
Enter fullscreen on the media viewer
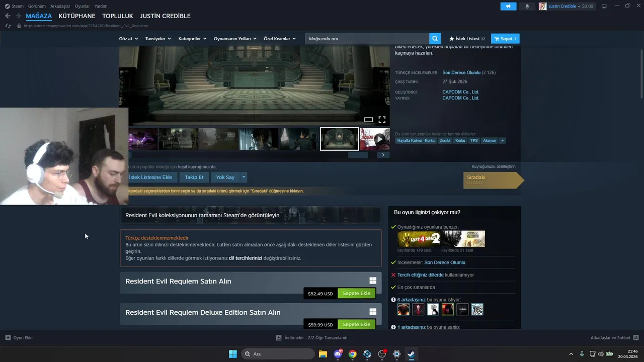pos(382,120)
